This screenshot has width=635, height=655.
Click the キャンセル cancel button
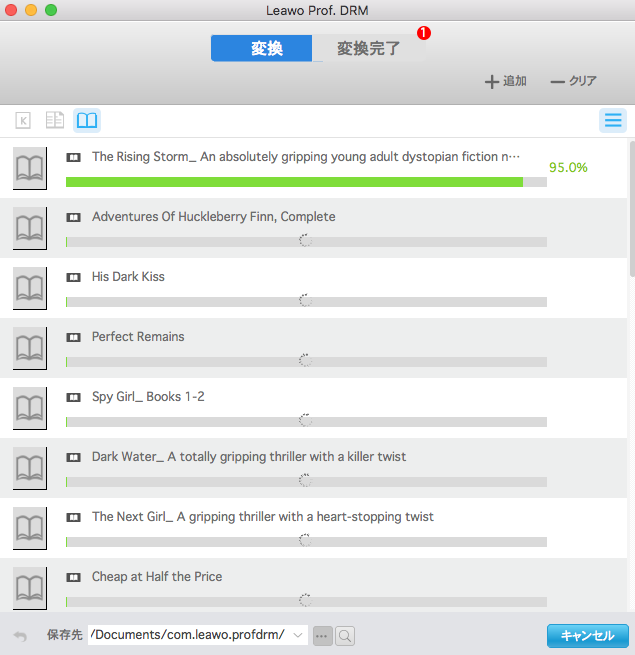587,636
